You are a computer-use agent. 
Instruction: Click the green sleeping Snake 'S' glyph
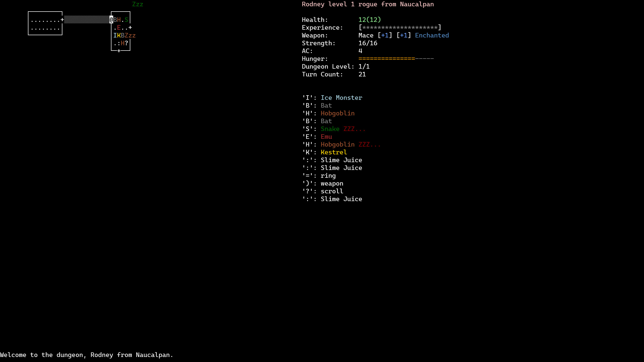[126, 19]
